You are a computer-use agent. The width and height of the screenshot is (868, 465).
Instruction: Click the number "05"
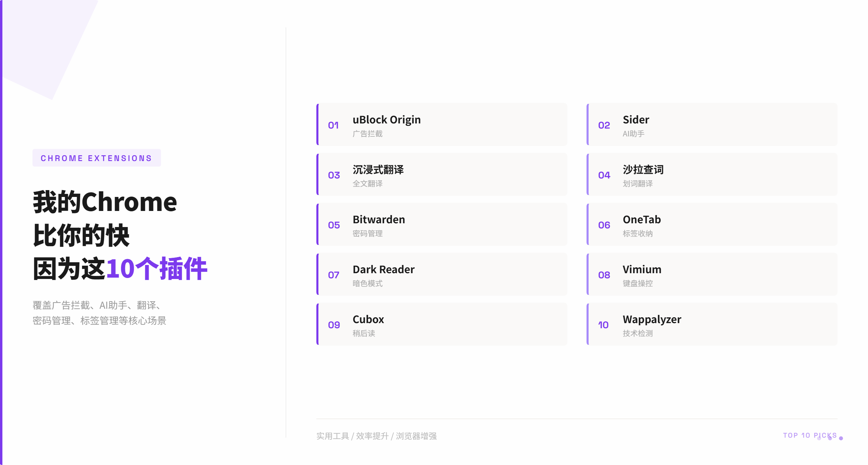[334, 225]
